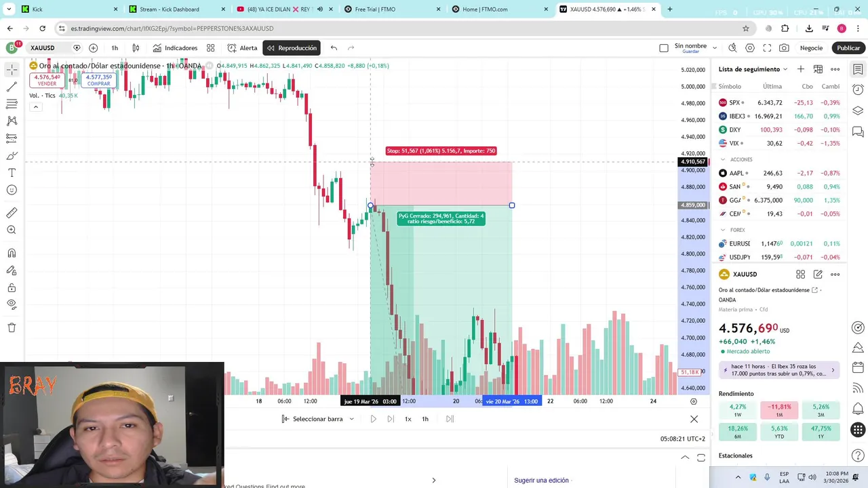Toggle the watchlist panel sidebar icon
Viewport: 868px width, 488px height.
pyautogui.click(x=858, y=69)
